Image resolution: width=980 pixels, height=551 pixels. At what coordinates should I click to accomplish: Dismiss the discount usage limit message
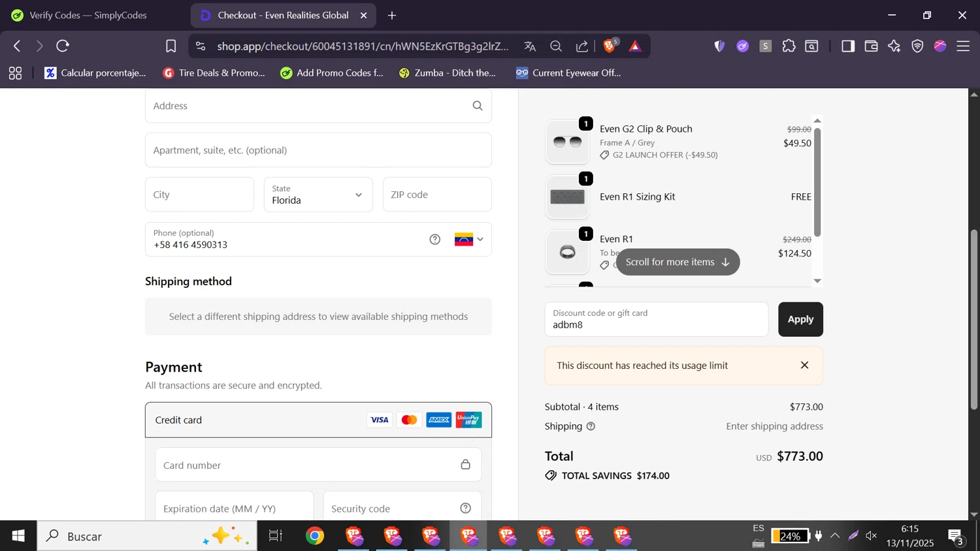[805, 365]
